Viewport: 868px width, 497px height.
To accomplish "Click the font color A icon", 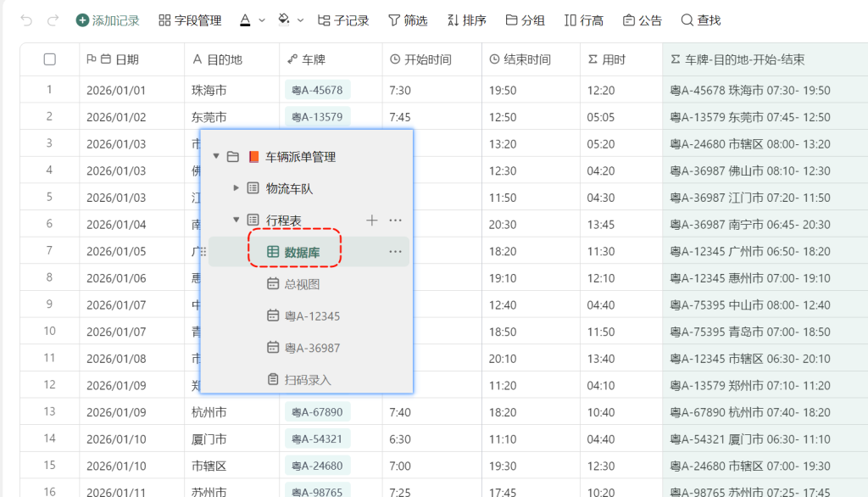I will [x=245, y=20].
